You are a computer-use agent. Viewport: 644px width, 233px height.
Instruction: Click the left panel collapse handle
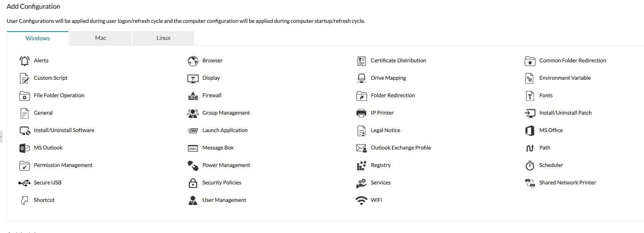pyautogui.click(x=2, y=137)
